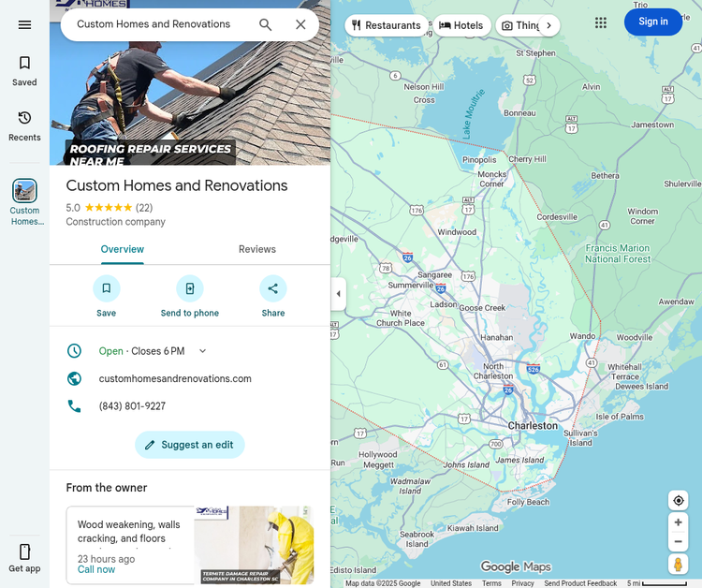The width and height of the screenshot is (702, 588).
Task: Zoom in the map with plus
Action: coord(679,522)
